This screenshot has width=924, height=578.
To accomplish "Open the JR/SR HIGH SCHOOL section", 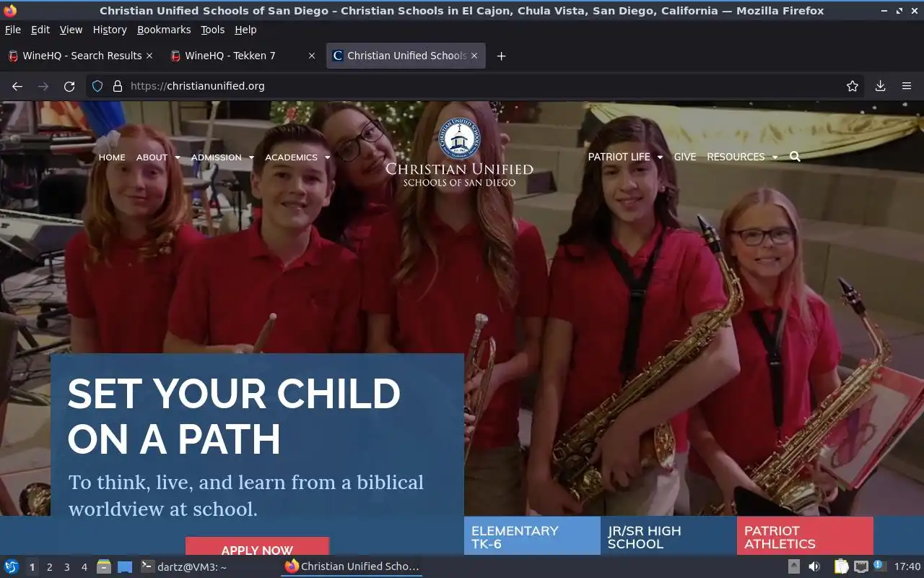I will [x=668, y=536].
